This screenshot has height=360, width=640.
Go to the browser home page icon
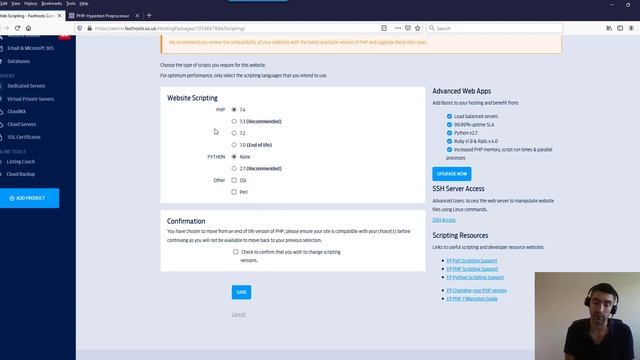(29, 28)
